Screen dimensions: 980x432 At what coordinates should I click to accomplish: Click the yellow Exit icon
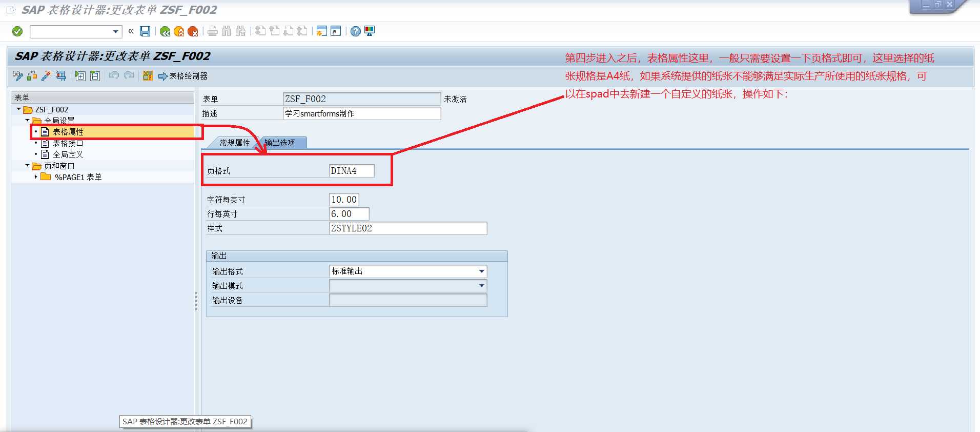point(179,31)
